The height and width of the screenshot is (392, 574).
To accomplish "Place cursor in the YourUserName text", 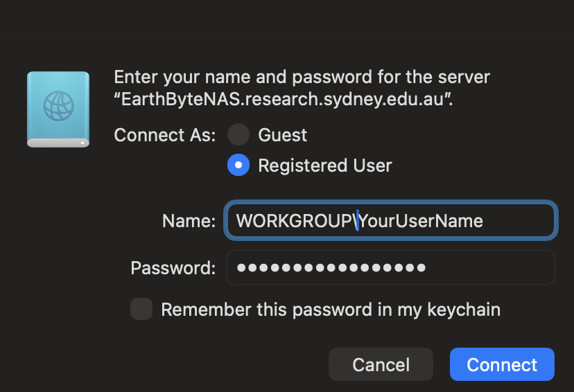I will (x=421, y=221).
